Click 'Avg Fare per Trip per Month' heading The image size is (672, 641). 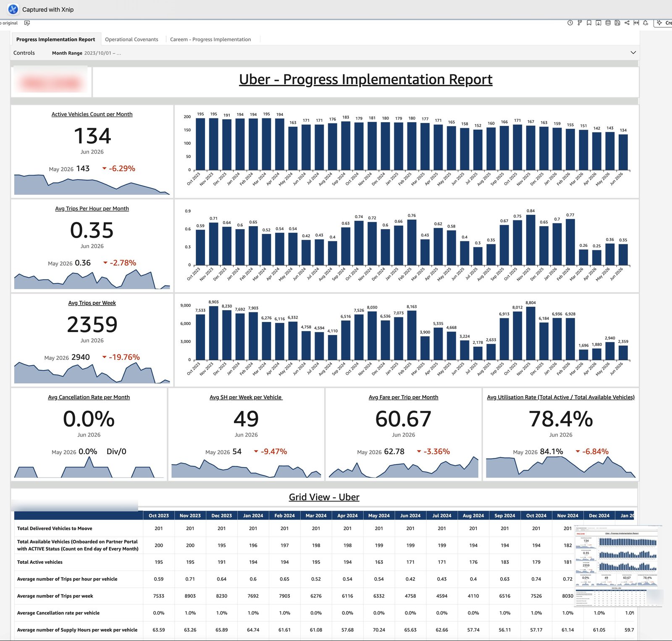(x=403, y=397)
